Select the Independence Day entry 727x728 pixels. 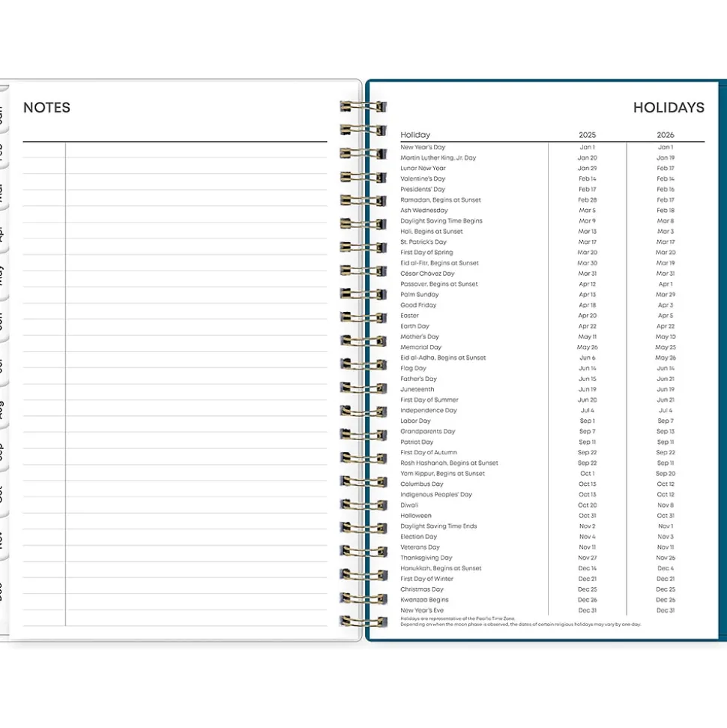point(428,410)
